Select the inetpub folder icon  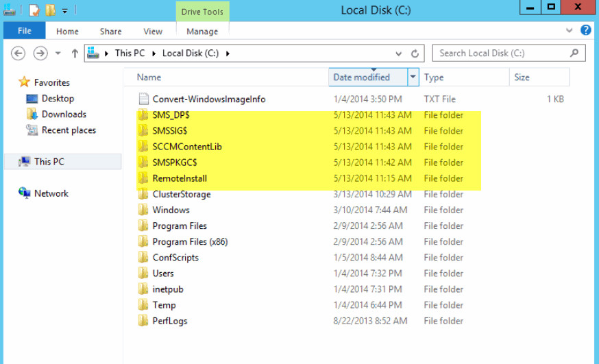(x=143, y=289)
